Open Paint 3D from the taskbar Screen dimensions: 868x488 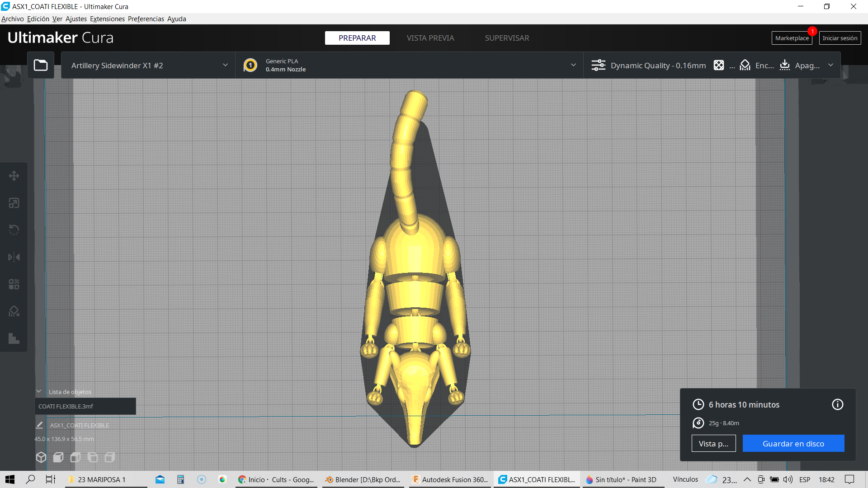[x=621, y=479]
